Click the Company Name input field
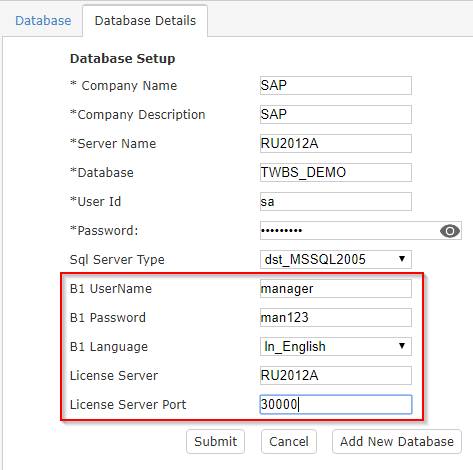 (336, 86)
